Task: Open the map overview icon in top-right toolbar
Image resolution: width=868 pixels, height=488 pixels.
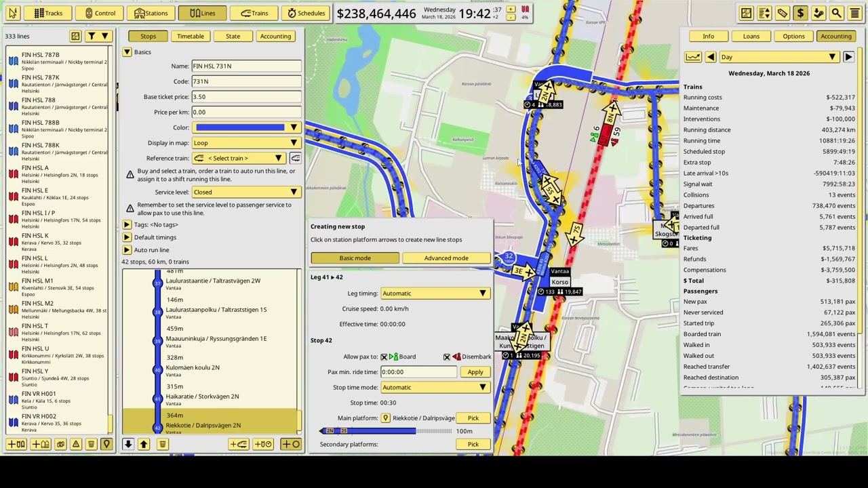Action: click(x=746, y=13)
